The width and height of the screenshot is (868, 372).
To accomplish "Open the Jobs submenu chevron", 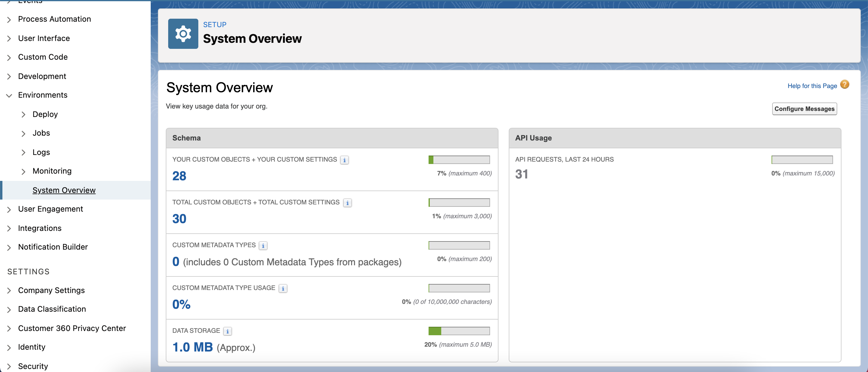I will 23,134.
